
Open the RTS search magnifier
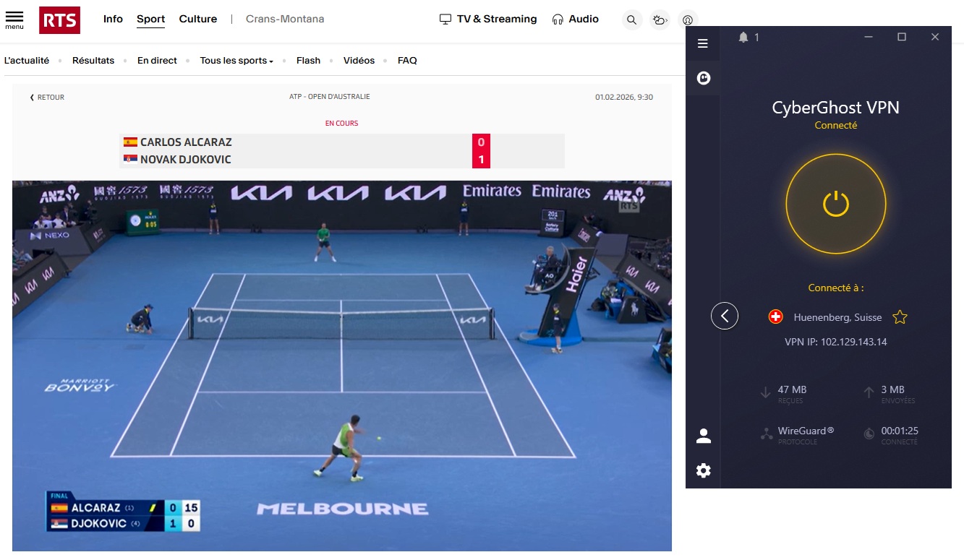pyautogui.click(x=631, y=20)
